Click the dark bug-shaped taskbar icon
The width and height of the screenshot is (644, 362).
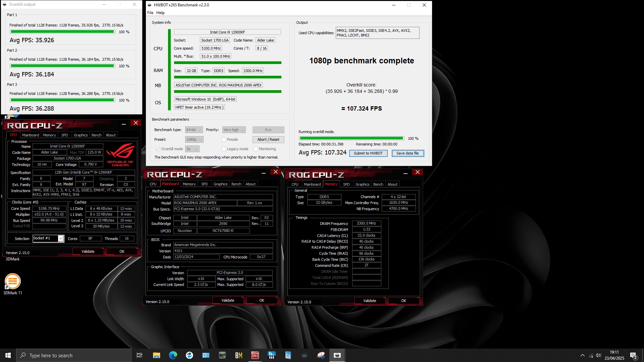(305, 355)
